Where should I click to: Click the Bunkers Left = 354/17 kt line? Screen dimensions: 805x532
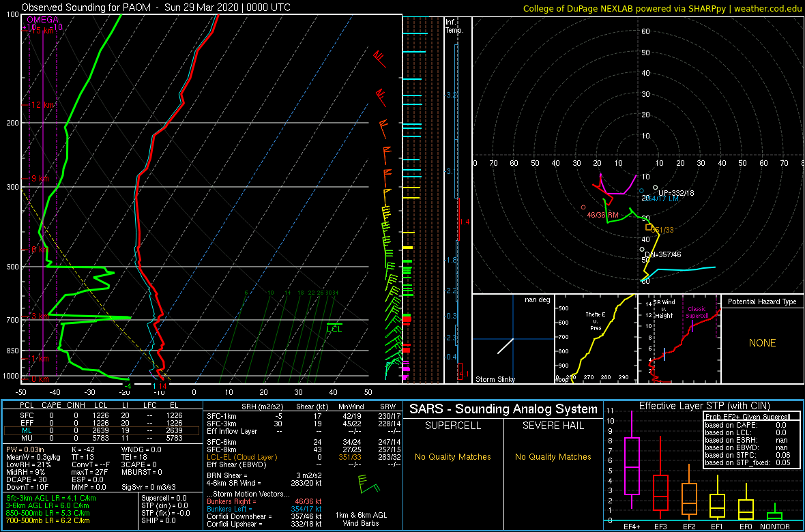tap(264, 508)
